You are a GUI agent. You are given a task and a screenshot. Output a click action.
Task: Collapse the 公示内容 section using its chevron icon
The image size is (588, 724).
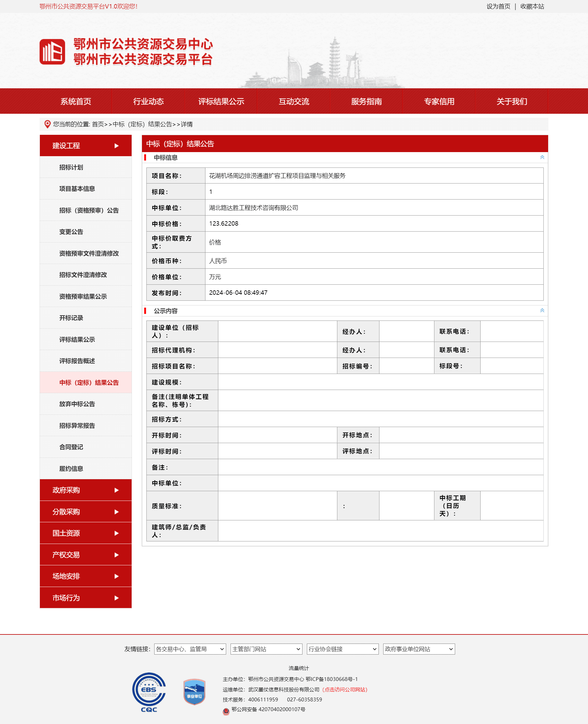(542, 311)
